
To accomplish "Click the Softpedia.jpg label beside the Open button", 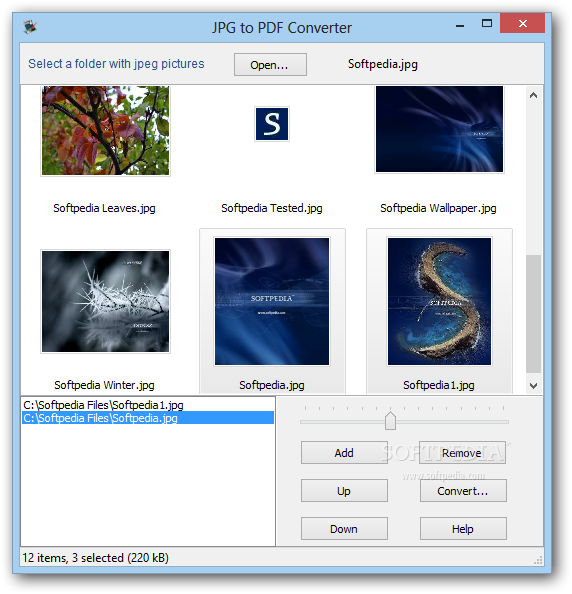I will [383, 64].
